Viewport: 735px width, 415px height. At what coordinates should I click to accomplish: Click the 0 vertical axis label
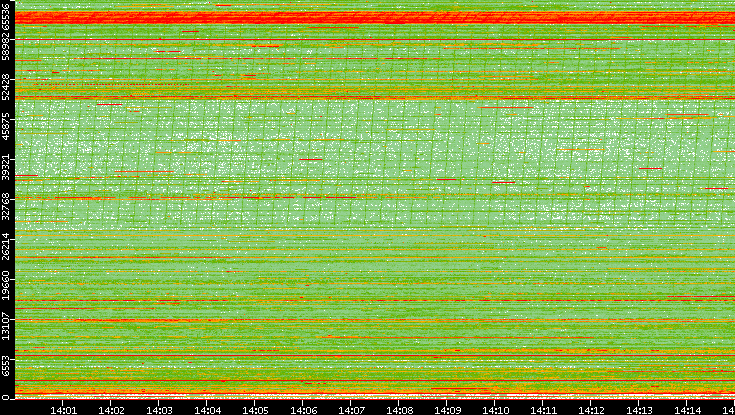pos(5,398)
